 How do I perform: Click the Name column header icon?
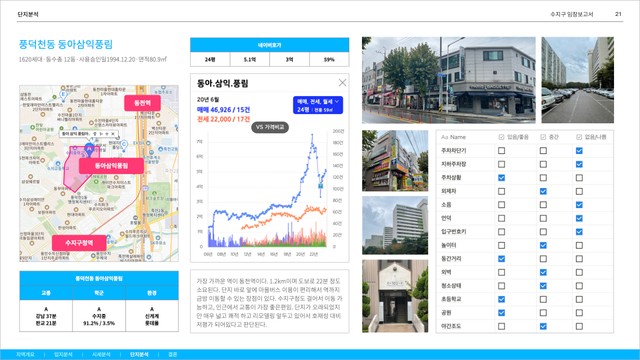pyautogui.click(x=444, y=137)
